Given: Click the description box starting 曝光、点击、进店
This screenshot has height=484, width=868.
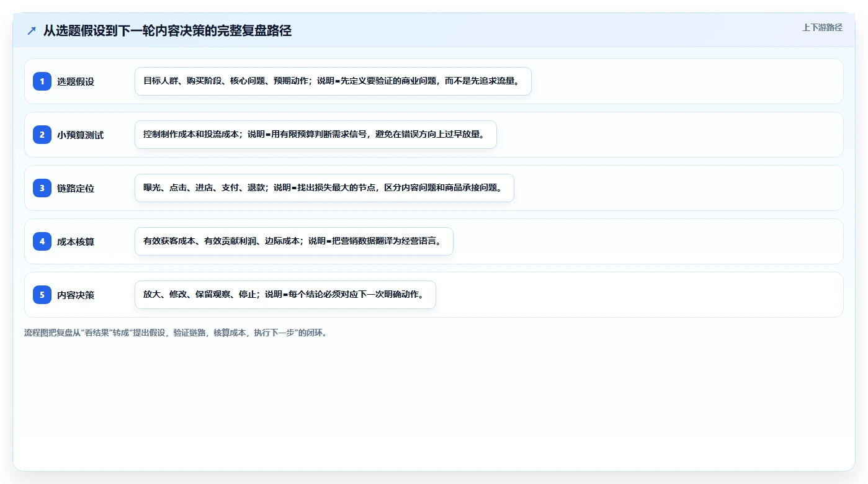Looking at the screenshot, I should [324, 188].
